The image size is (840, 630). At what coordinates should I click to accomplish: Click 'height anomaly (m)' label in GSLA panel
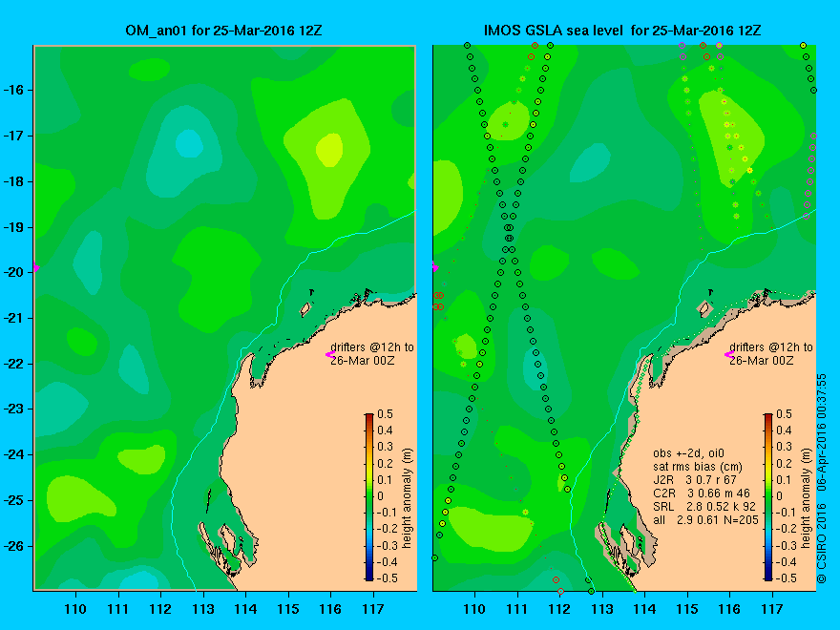807,499
